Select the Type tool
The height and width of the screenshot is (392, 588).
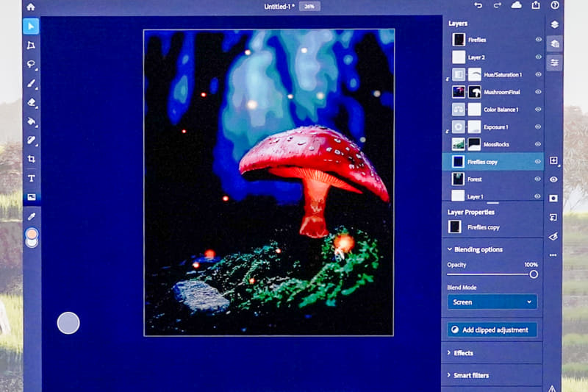point(31,178)
